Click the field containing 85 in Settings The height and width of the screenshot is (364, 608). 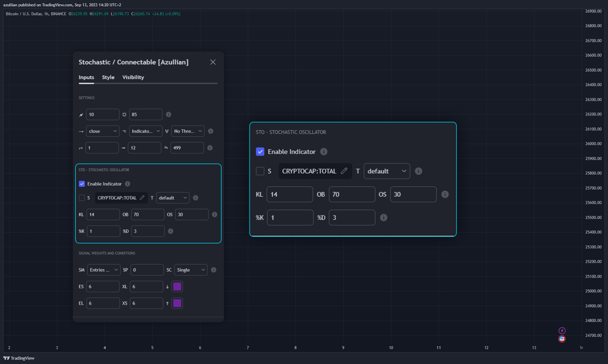click(146, 115)
